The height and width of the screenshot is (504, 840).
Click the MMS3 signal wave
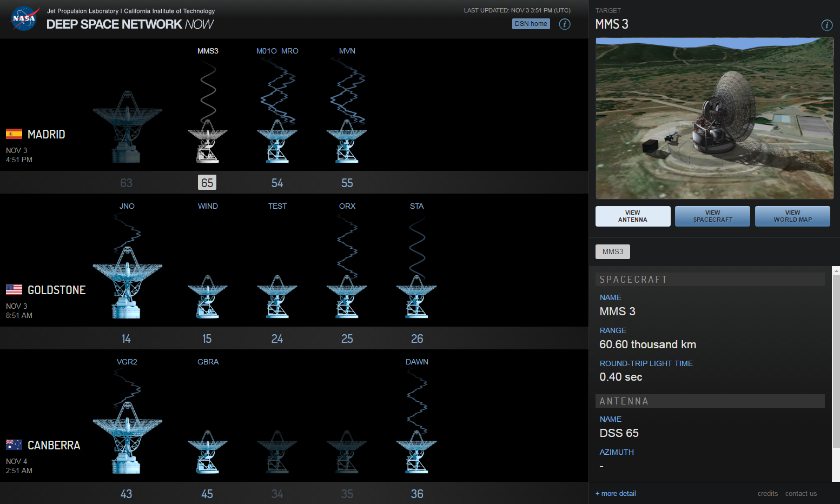208,91
